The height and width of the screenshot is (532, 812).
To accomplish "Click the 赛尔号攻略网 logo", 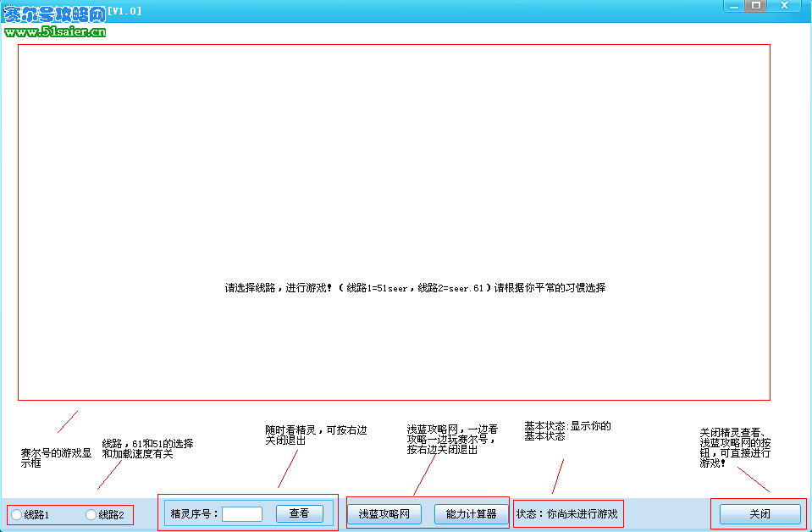I will (54, 14).
